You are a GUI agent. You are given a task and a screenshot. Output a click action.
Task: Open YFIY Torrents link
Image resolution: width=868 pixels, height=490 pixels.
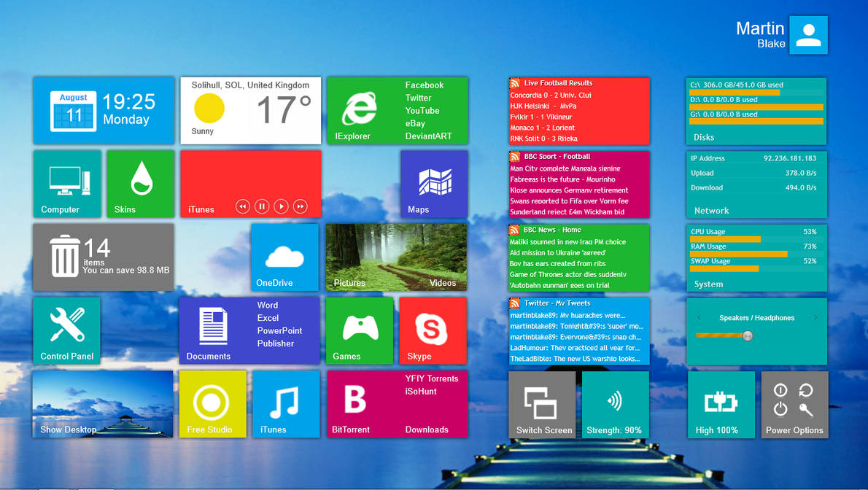click(x=432, y=378)
